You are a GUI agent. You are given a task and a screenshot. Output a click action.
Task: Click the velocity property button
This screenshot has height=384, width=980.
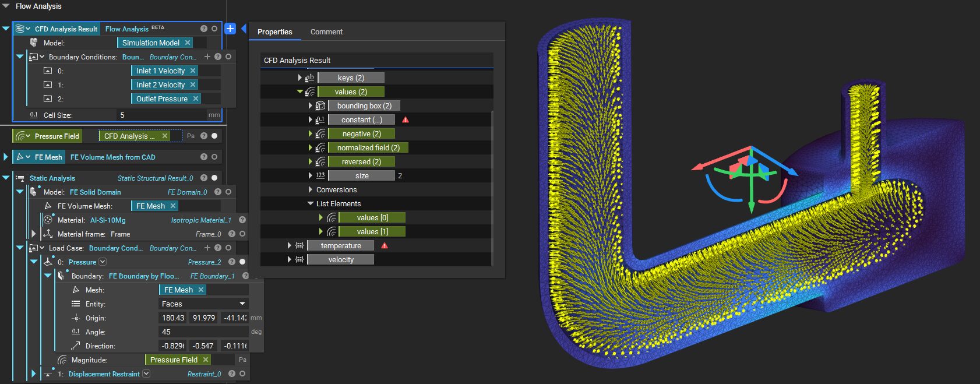pos(341,259)
